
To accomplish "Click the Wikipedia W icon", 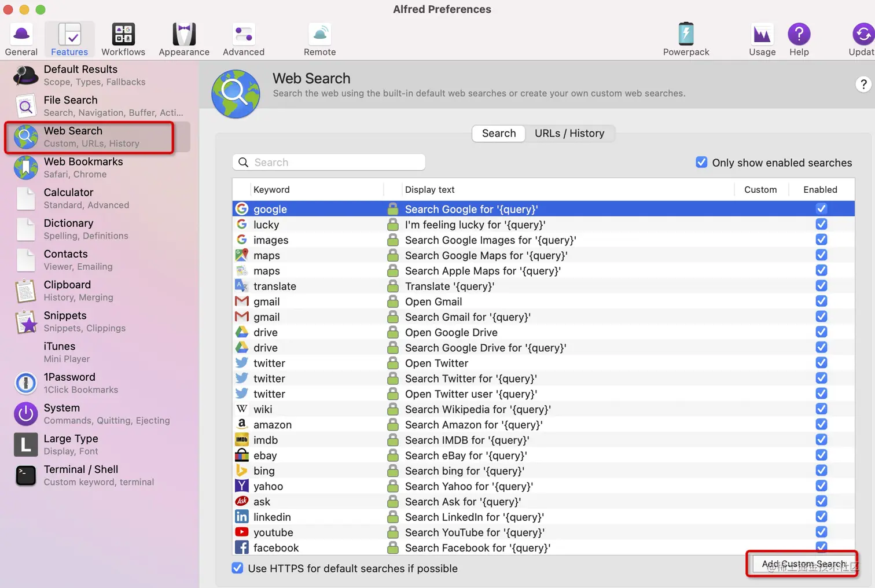I will pos(242,409).
